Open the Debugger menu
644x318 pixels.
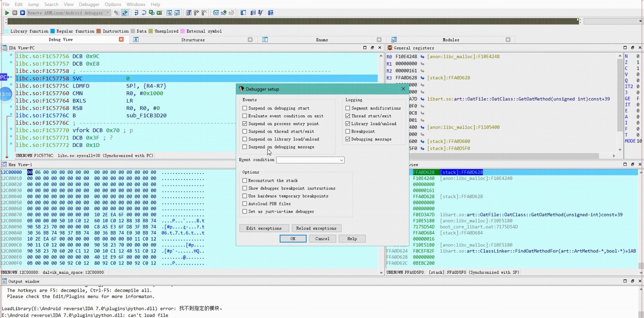point(89,4)
